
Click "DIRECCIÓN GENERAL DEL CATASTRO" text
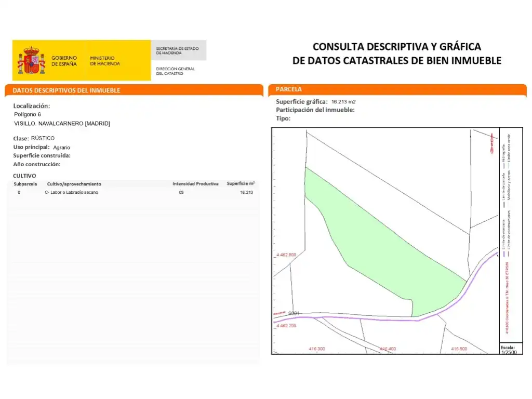tap(176, 71)
